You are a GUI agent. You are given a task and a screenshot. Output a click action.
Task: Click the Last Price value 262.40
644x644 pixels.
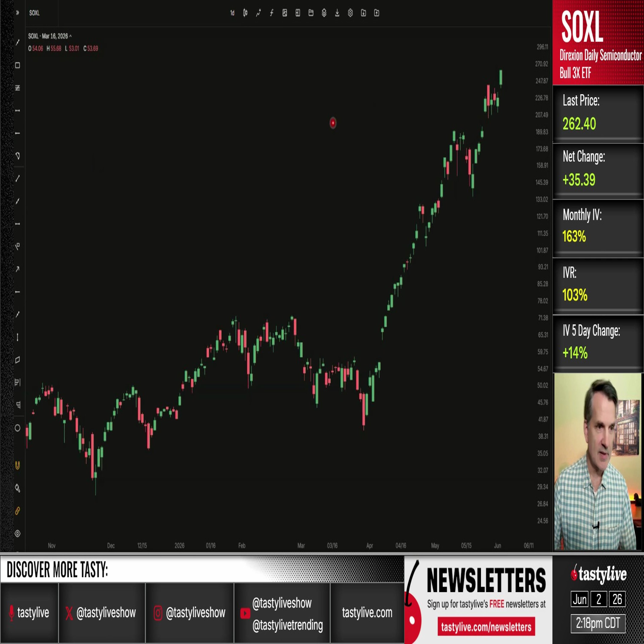(x=579, y=124)
